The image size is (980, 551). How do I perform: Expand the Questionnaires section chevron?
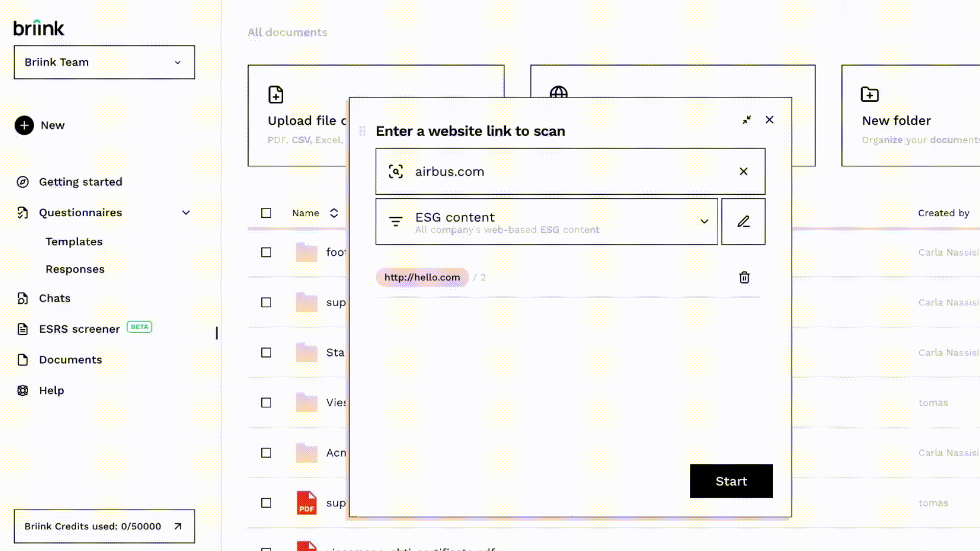pos(186,213)
